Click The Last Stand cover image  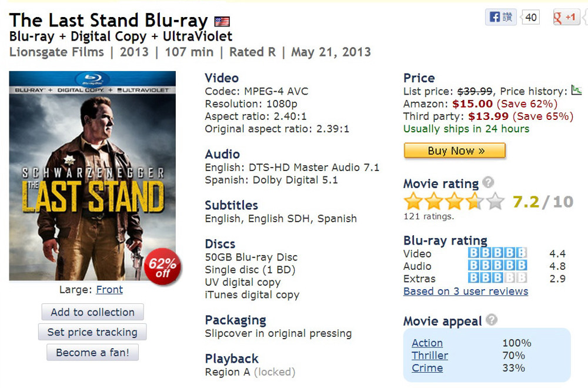(x=92, y=176)
